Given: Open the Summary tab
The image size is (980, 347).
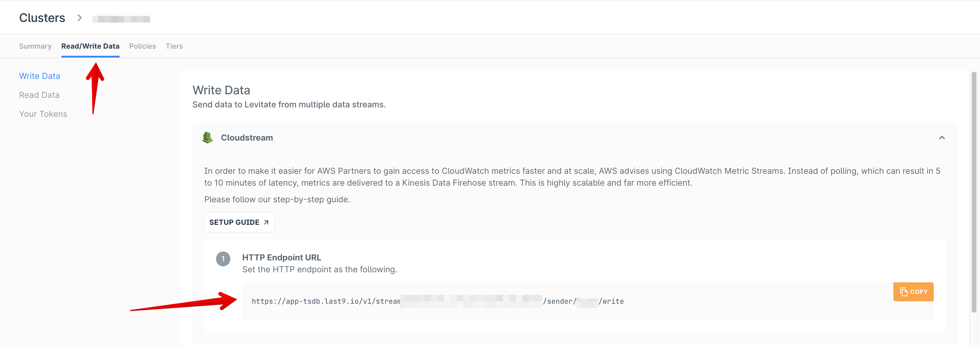Looking at the screenshot, I should point(35,46).
